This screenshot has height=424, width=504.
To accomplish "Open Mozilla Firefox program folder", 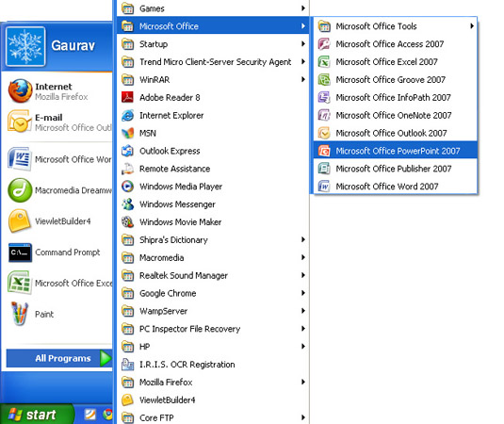I will point(213,382).
